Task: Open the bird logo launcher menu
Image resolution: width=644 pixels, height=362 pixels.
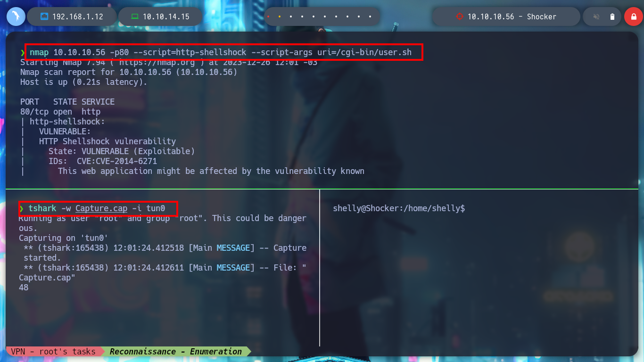Action: 16,16
